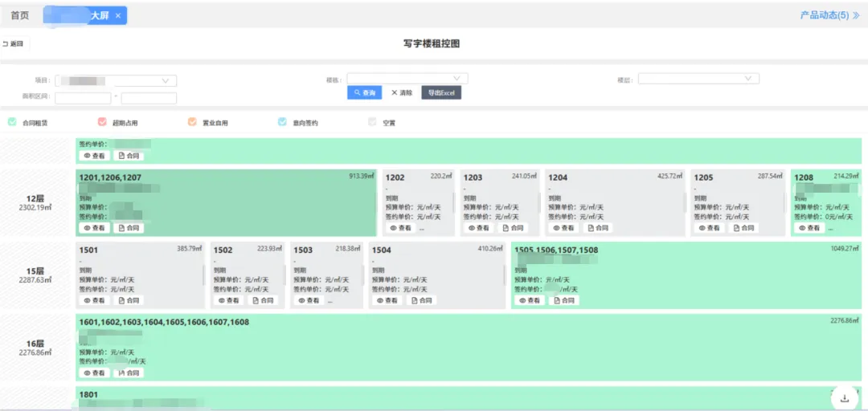The width and height of the screenshot is (868, 411).
Task: Open 合同 document on room 1205
Action: tap(743, 228)
